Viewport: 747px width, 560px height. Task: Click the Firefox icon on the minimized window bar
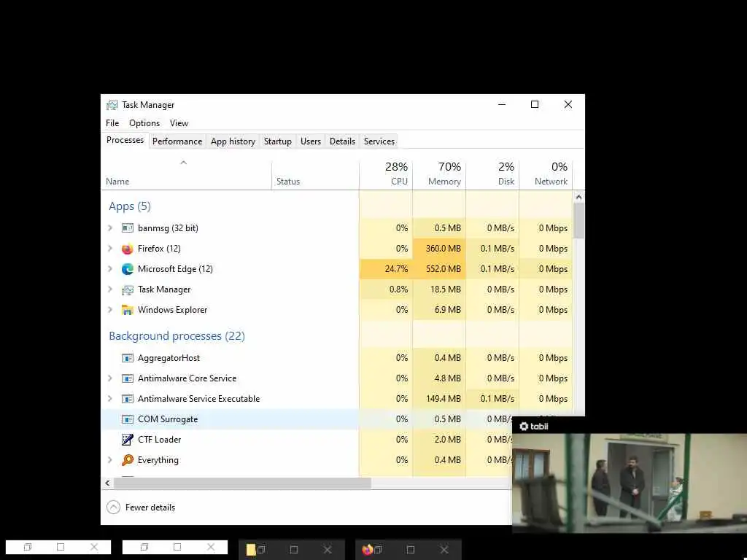click(x=367, y=550)
